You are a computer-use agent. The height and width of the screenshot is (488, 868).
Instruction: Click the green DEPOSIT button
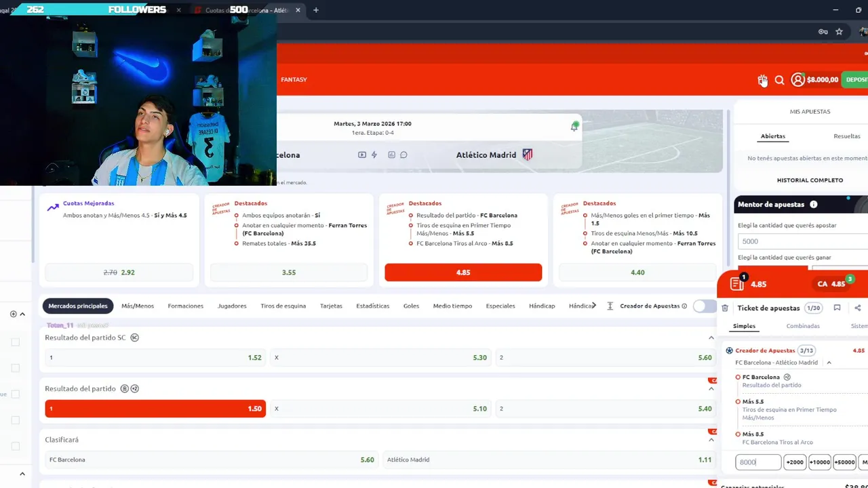[854, 80]
